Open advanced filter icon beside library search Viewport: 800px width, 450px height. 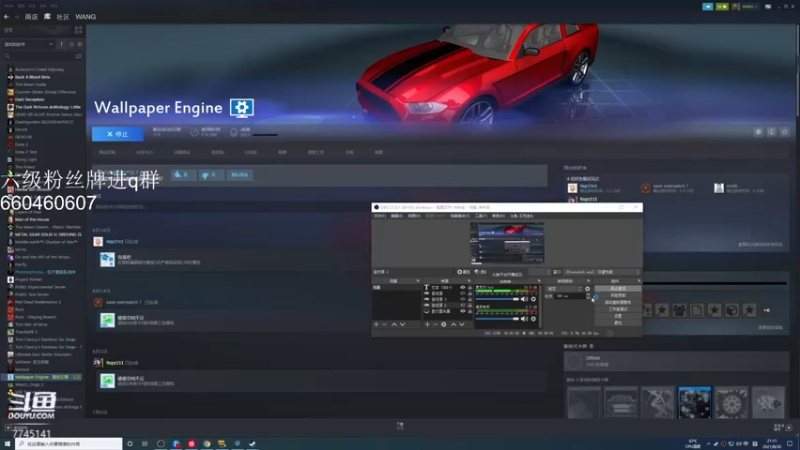coord(79,56)
